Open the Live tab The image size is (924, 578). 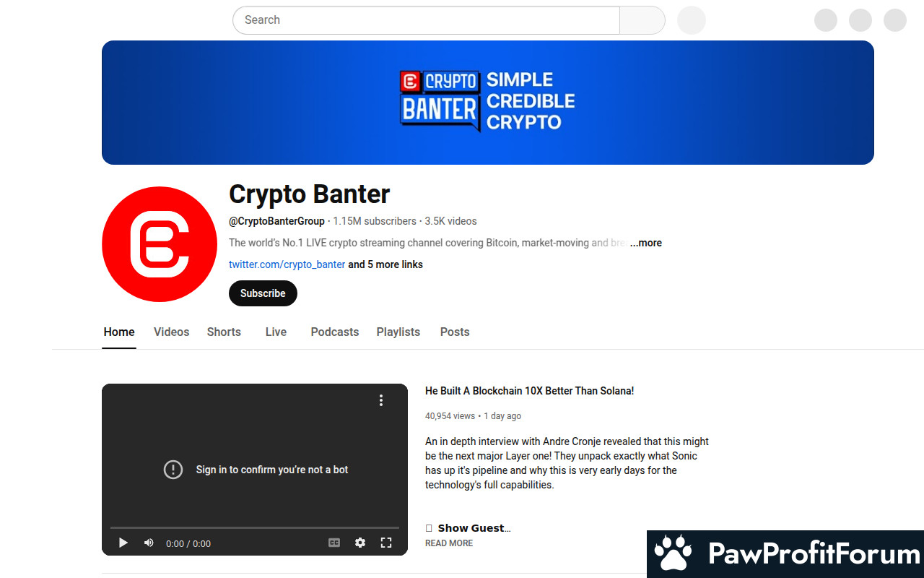(276, 332)
